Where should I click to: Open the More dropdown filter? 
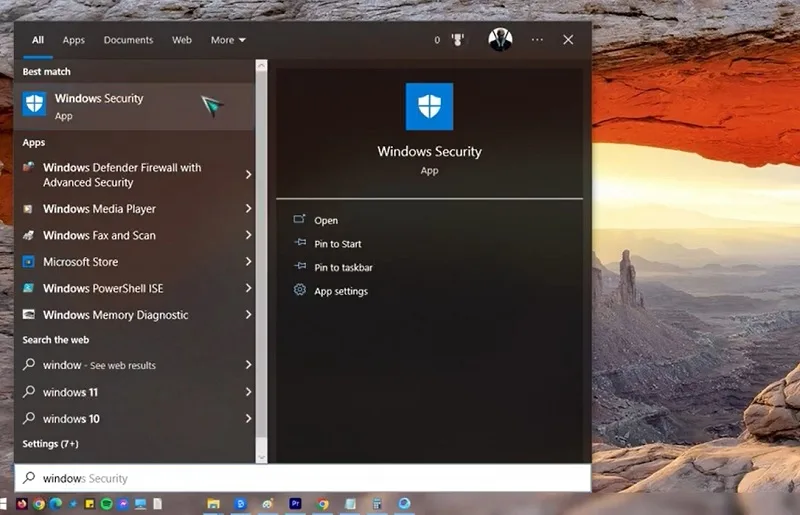(x=228, y=40)
